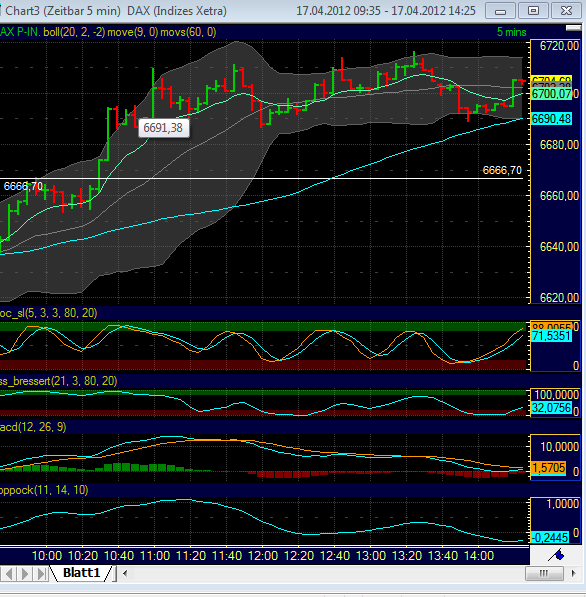This screenshot has height=597, width=586.
Task: Click the 6660,00 price axis label
Action: click(559, 196)
